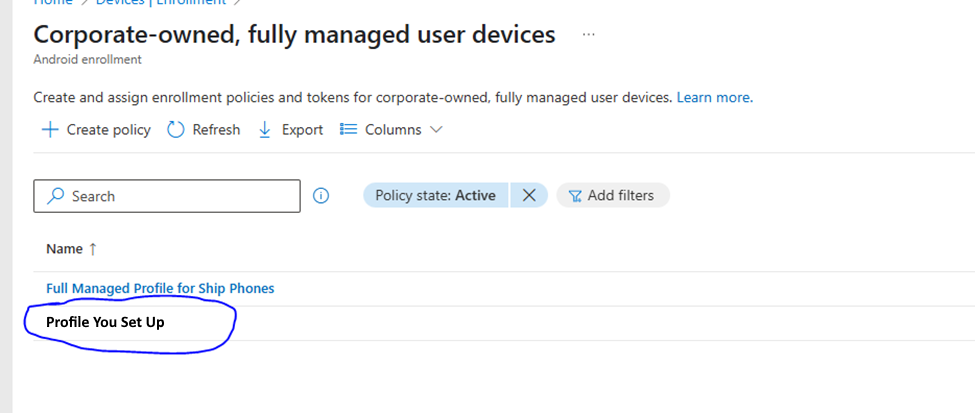Focus the Search input field
This screenshot has width=975, height=413.
(180, 196)
